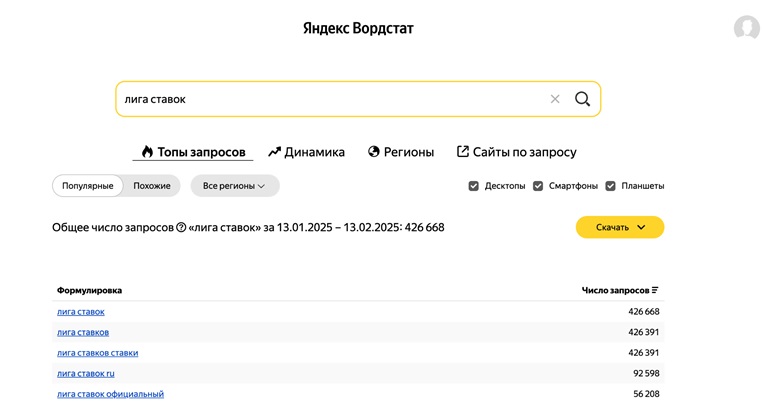Uncheck the Десктопы checkbox
762x404 pixels.
473,186
